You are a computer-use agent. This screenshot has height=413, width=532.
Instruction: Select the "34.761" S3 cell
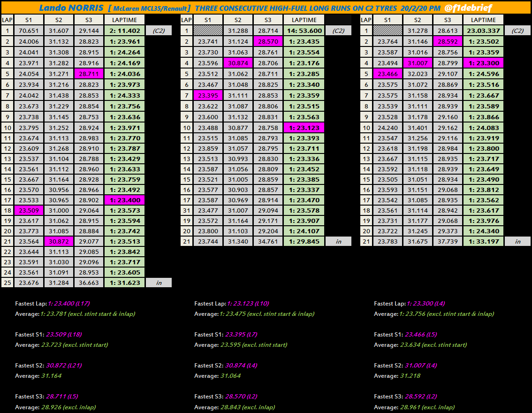click(x=268, y=241)
